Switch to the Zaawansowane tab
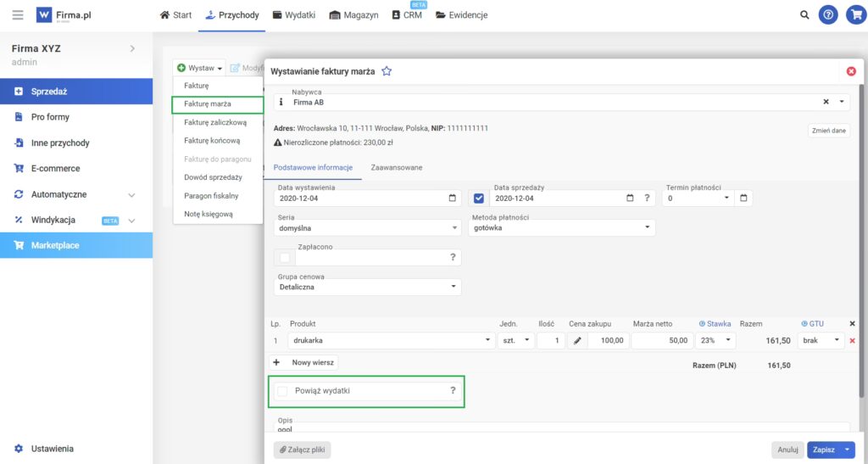The width and height of the screenshot is (868, 464). point(396,167)
